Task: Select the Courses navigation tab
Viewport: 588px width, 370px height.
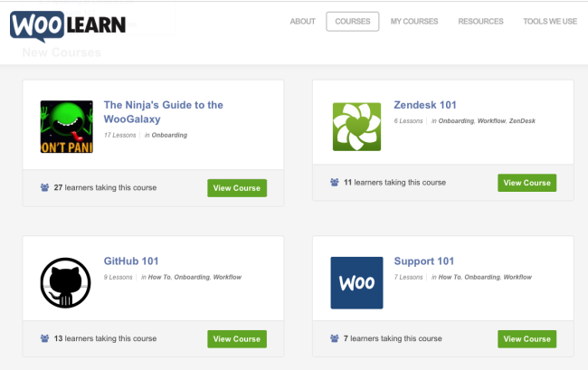Action: click(353, 22)
